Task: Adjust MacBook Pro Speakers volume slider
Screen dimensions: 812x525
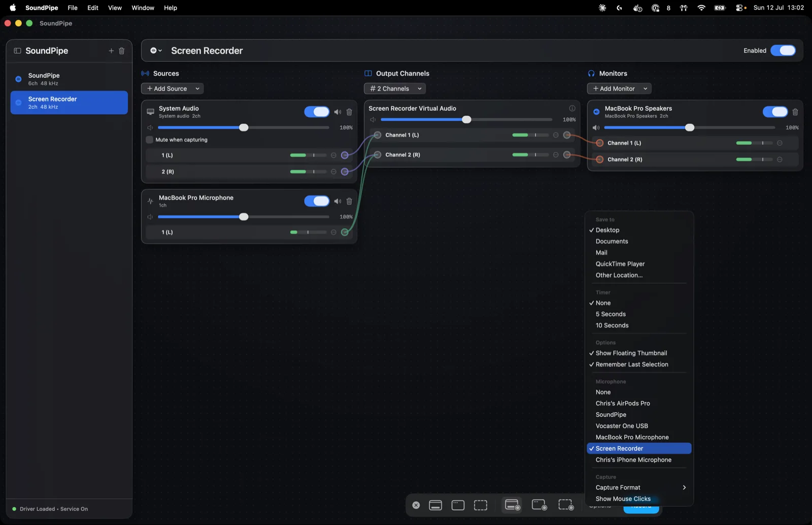Action: [x=690, y=127]
